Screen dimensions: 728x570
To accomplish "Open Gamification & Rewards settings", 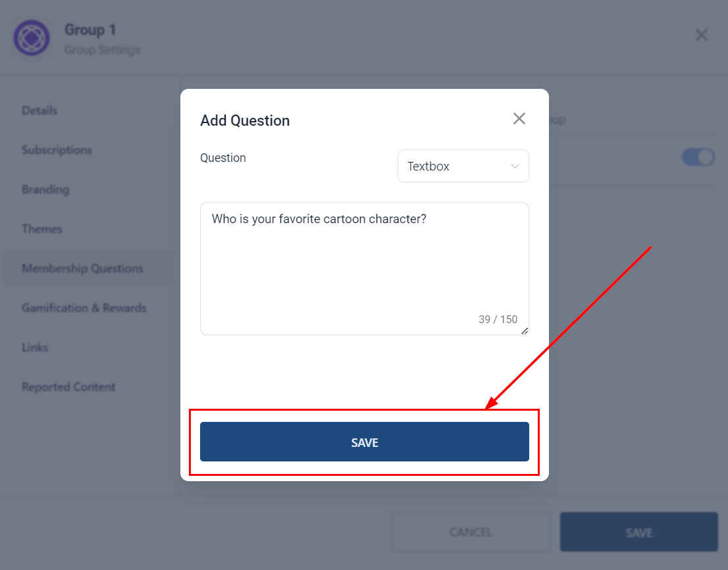I will [84, 308].
